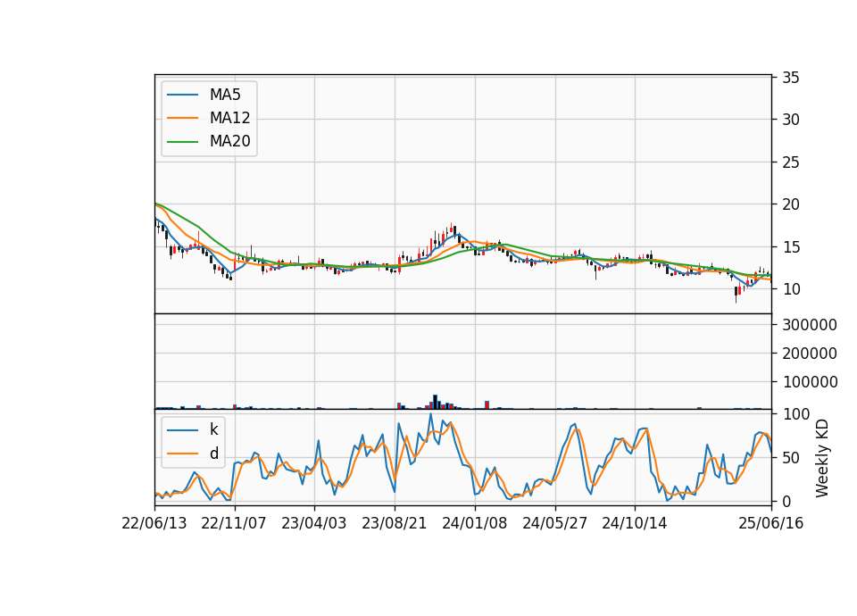
Task: Click the green MA20 legend line sample
Action: 182,142
